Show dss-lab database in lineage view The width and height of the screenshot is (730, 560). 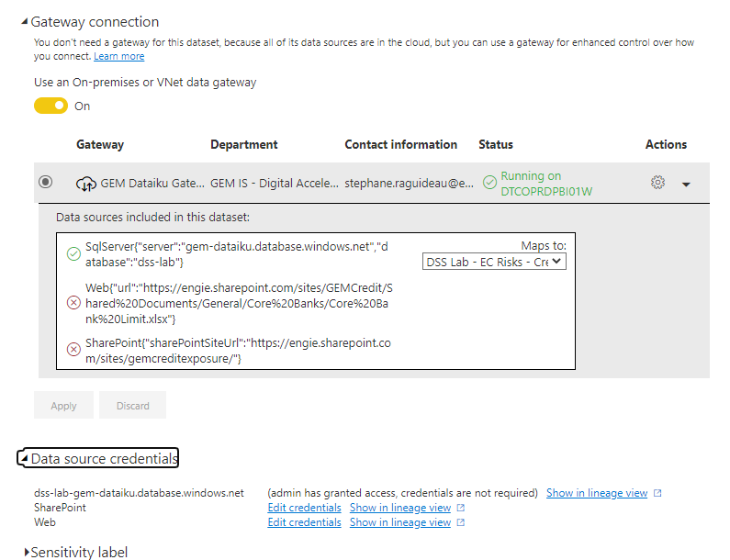point(596,493)
